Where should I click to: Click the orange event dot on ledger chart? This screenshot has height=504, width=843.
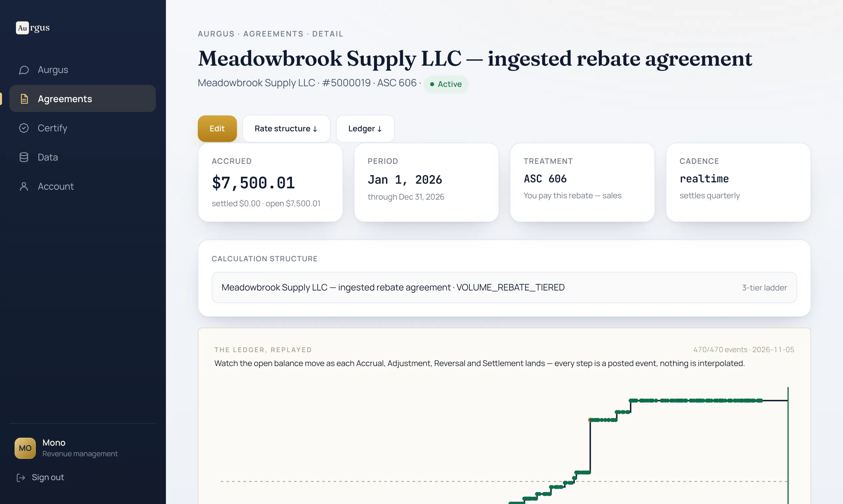590,420
